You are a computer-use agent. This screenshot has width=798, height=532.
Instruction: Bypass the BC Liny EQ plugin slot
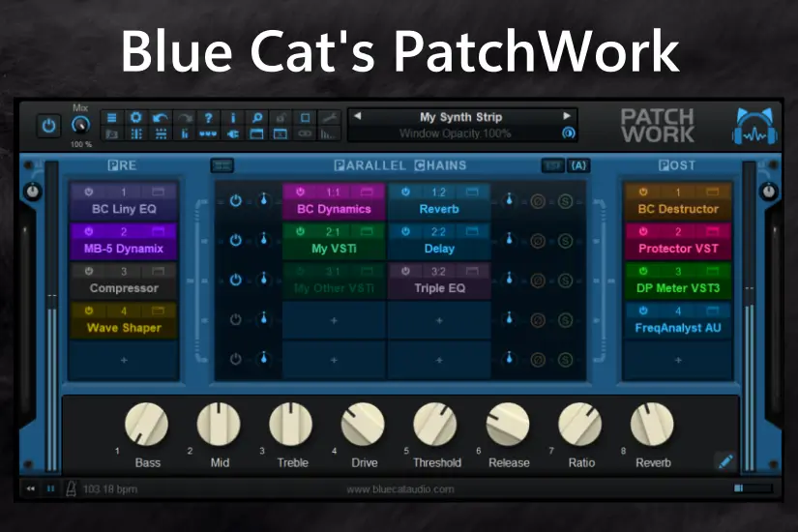point(88,192)
